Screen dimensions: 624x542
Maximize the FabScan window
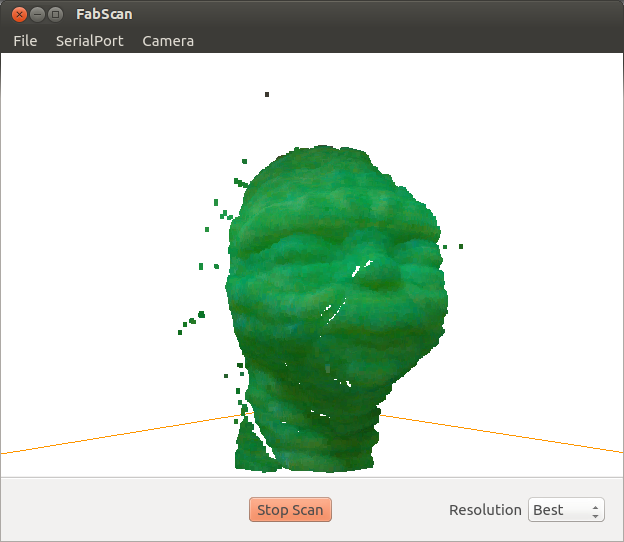pyautogui.click(x=55, y=15)
